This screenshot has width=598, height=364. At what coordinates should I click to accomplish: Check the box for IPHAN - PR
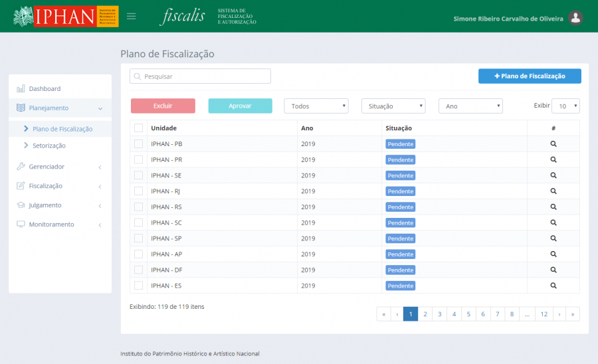[x=138, y=159]
